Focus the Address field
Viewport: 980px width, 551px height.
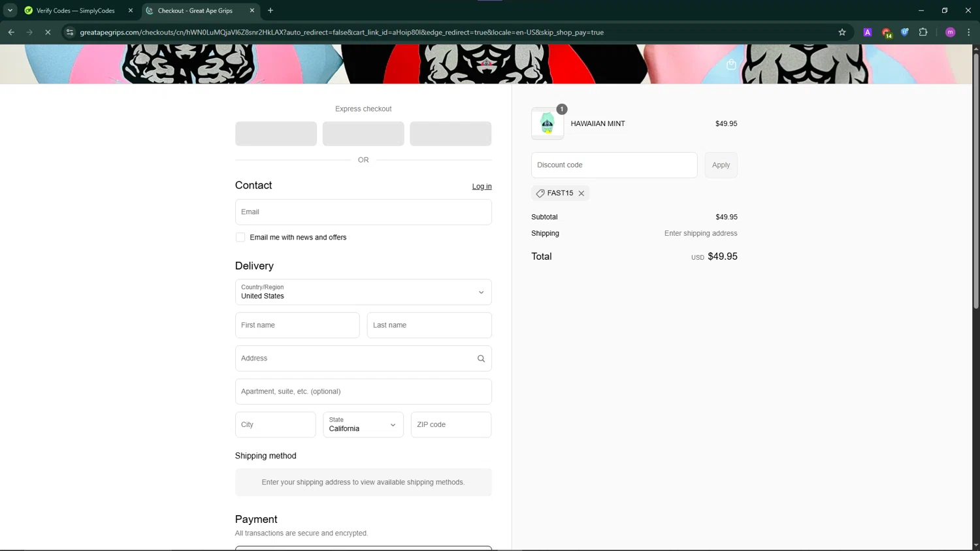click(x=363, y=358)
